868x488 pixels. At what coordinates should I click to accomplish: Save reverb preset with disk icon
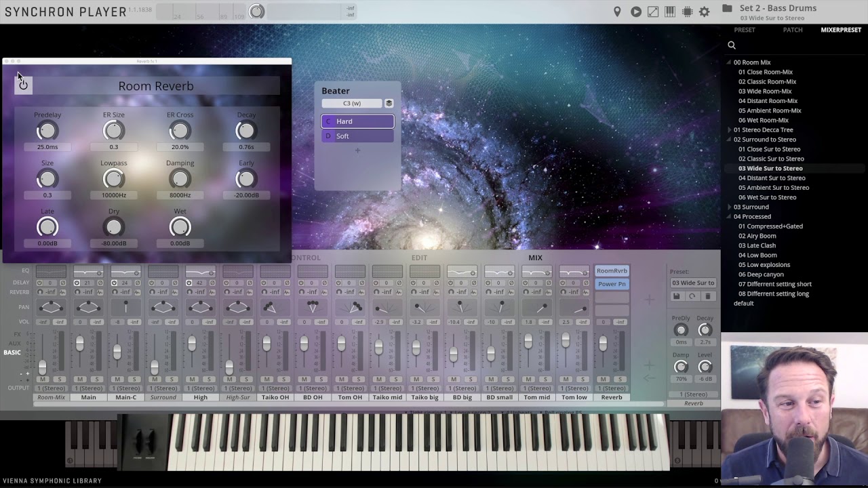click(x=676, y=296)
